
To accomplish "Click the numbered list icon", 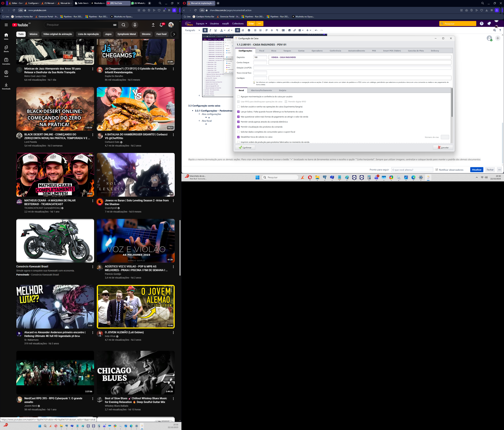I will click(x=243, y=30).
